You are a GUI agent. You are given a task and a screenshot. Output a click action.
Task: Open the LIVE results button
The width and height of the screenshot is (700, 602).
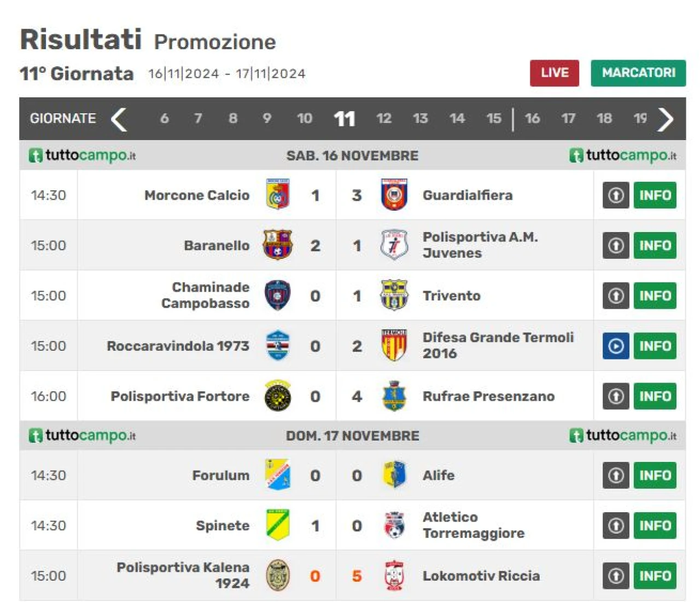(555, 73)
